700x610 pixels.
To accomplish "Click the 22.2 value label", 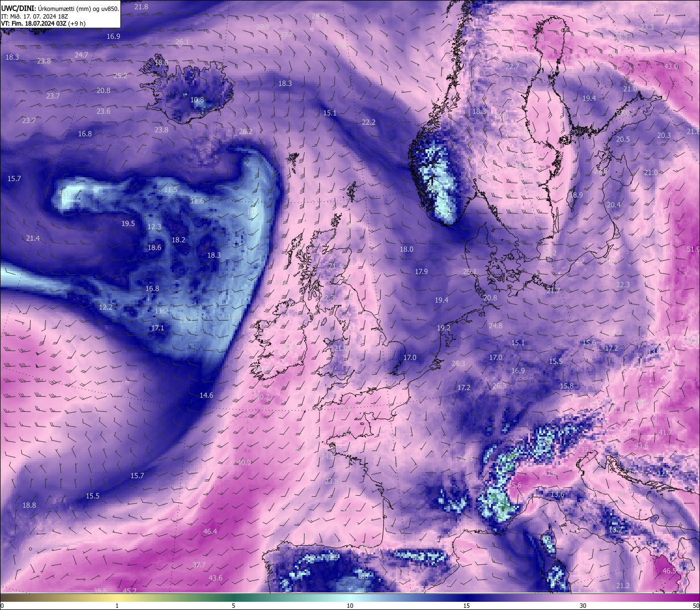I will click(x=369, y=122).
